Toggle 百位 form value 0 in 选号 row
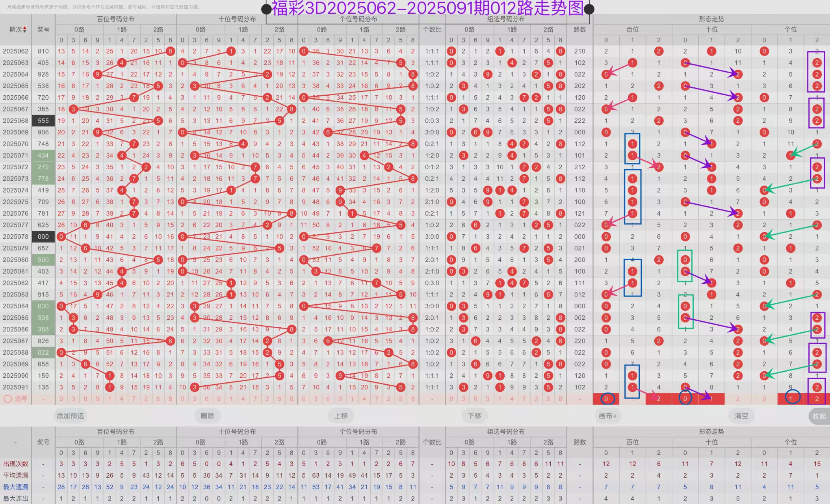 pyautogui.click(x=606, y=399)
